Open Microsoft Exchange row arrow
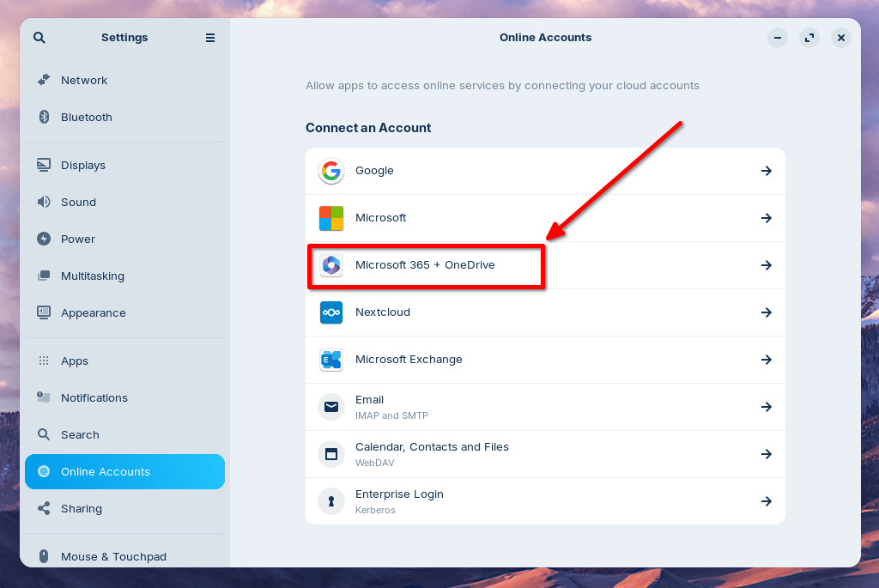Screen dimensions: 879x588 (x=767, y=360)
